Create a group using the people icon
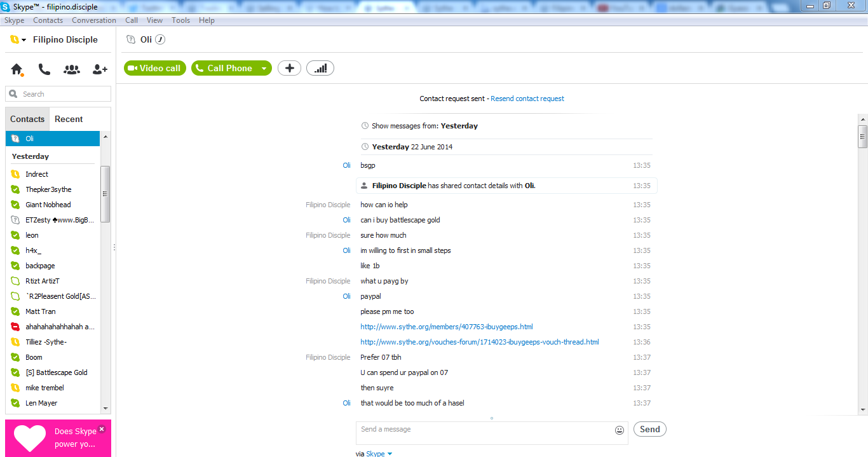868x457 pixels. [72, 69]
